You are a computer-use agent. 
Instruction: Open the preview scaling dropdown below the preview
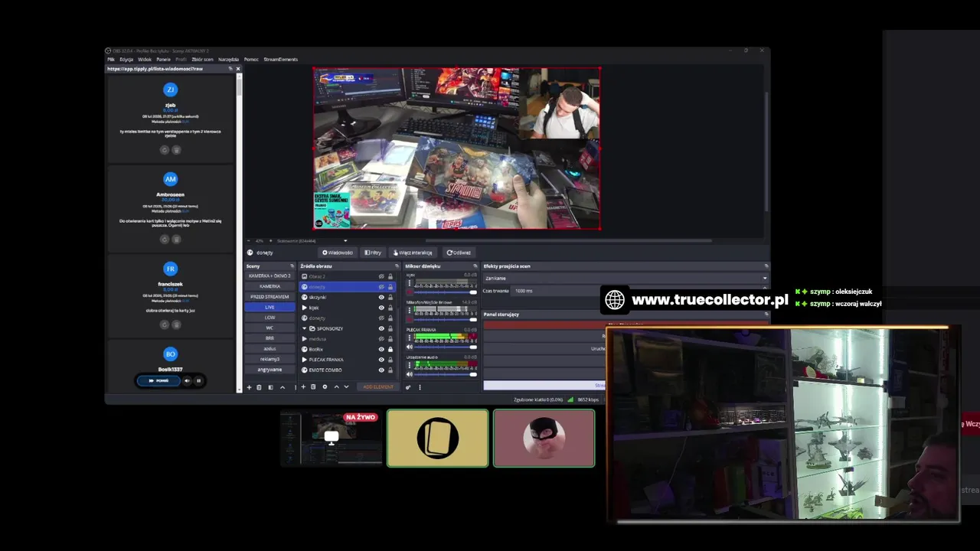click(x=345, y=240)
